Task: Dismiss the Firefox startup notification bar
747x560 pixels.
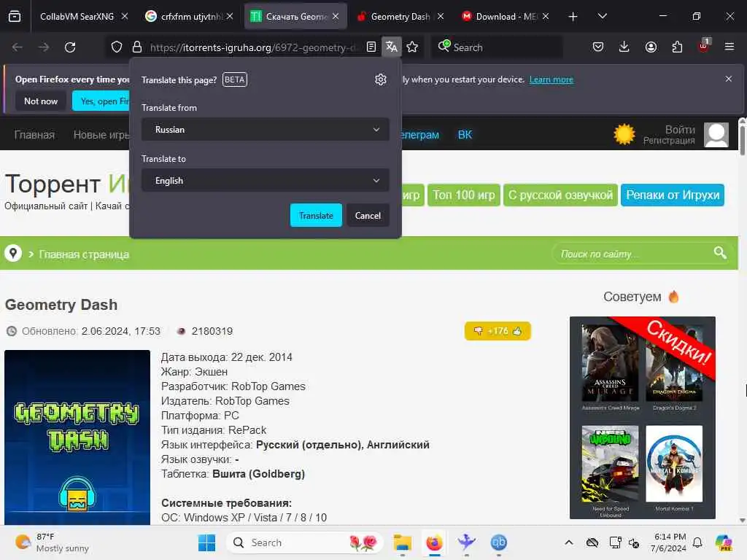Action: 729,79
